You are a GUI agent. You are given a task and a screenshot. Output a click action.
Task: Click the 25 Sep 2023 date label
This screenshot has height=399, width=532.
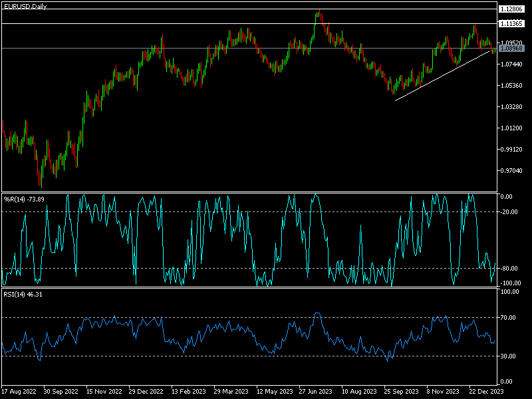[x=402, y=391]
